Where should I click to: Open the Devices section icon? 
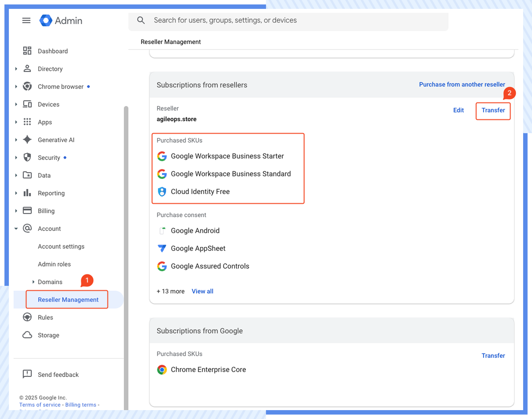(x=27, y=104)
